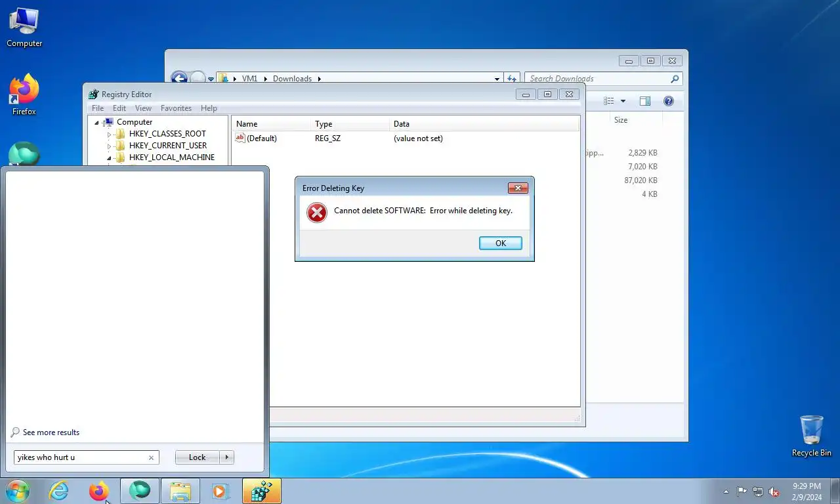Viewport: 840px width, 504px height.
Task: Select HKEY_LOCAL_MACHINE key
Action: (x=172, y=157)
